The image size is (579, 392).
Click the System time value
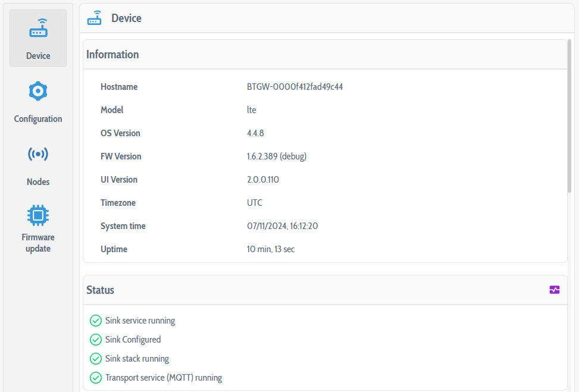point(283,225)
